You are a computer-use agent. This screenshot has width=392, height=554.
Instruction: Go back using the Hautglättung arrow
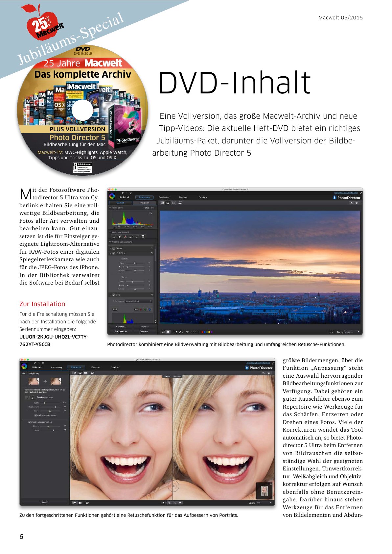tap(24, 373)
